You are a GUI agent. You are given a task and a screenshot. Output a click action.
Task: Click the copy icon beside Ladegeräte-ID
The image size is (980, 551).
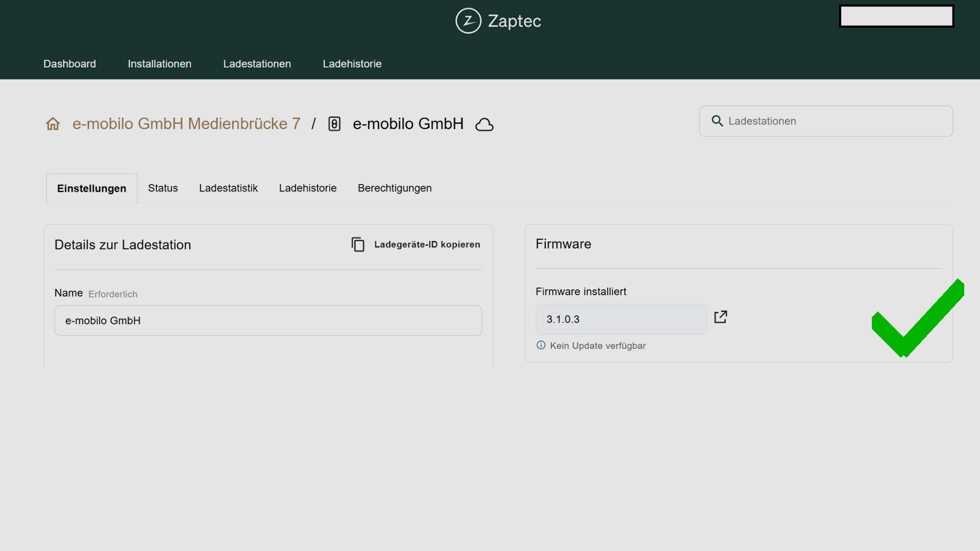click(x=358, y=245)
